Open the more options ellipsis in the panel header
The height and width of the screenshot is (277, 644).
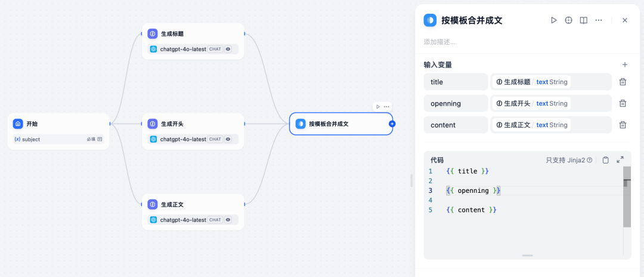coord(599,20)
